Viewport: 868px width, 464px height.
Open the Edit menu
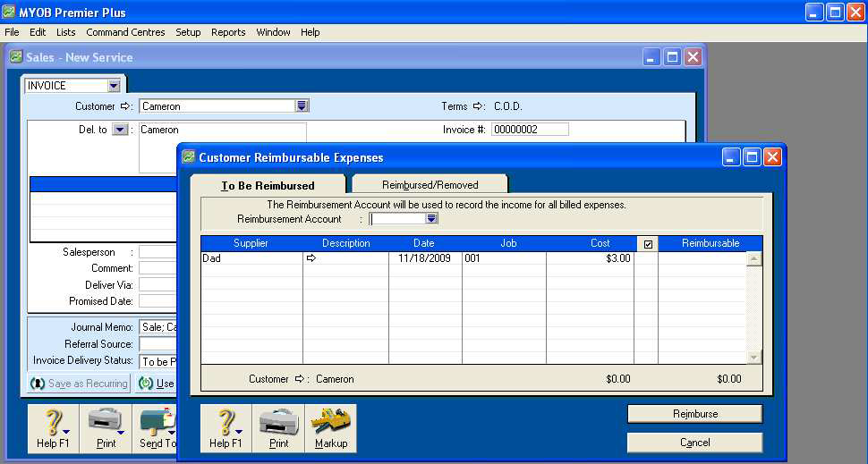pos(38,32)
